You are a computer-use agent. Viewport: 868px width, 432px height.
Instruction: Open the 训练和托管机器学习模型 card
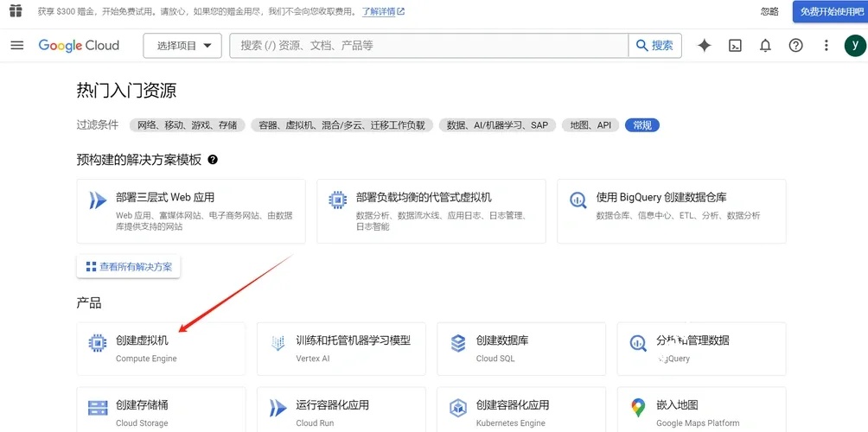click(x=341, y=348)
